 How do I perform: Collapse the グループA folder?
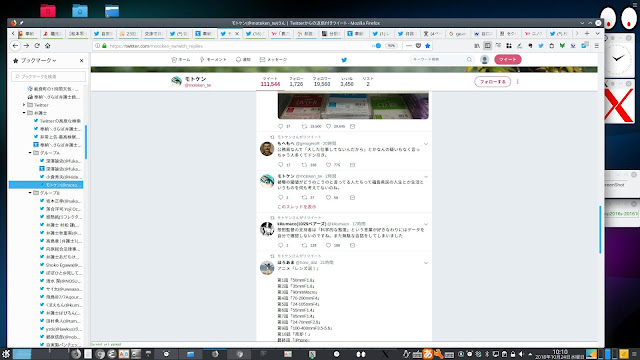coord(30,153)
